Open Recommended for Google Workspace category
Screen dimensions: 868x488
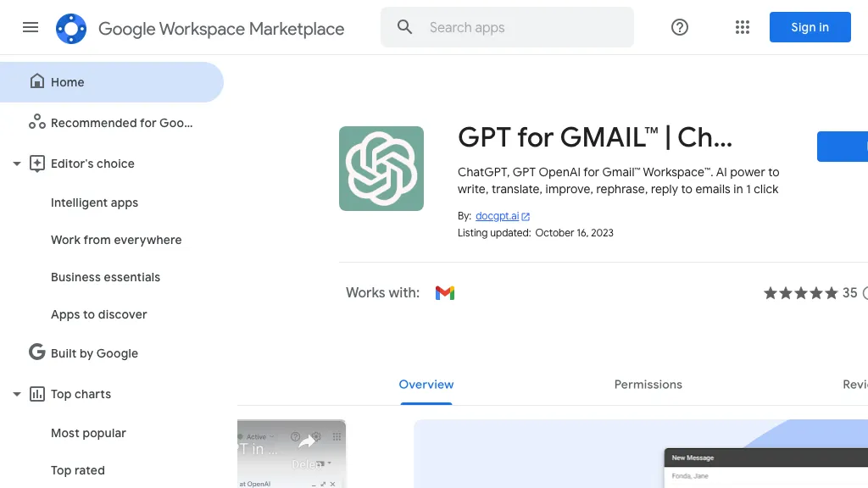[x=121, y=123]
